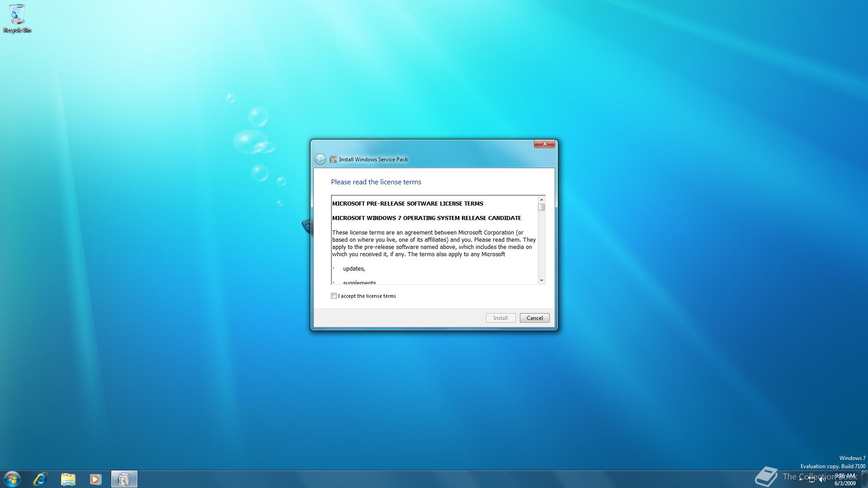Close the Install Windows Service Pack dialog
Image resolution: width=868 pixels, height=488 pixels.
pos(544,144)
